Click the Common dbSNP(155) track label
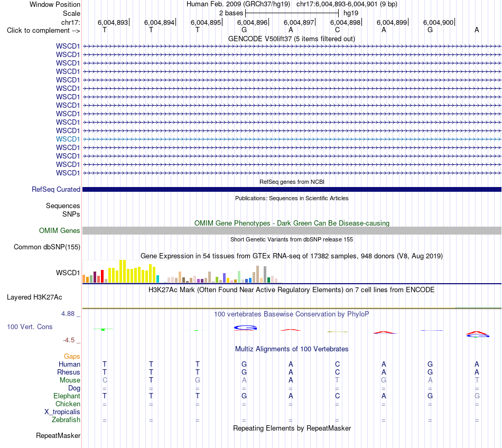This screenshot has height=448, width=502. coord(47,247)
